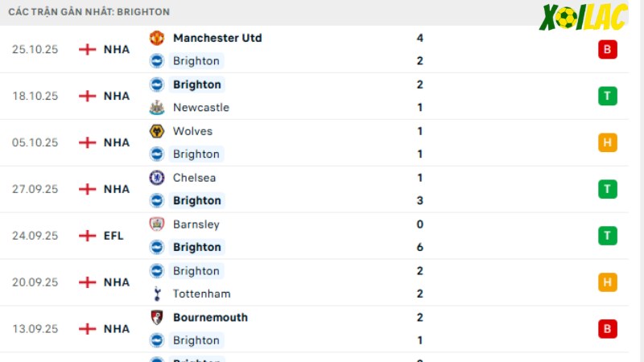
Task: Click the Bournemouth club crest
Action: point(156,317)
